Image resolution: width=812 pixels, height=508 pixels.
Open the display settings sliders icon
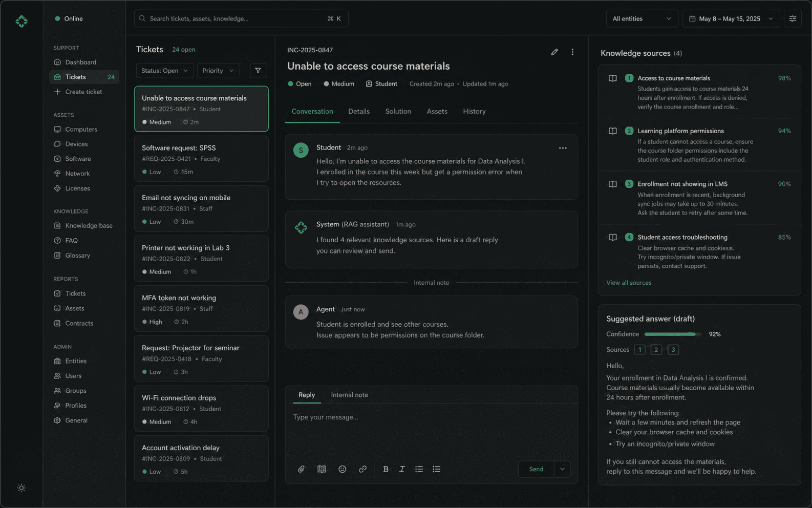pyautogui.click(x=793, y=18)
